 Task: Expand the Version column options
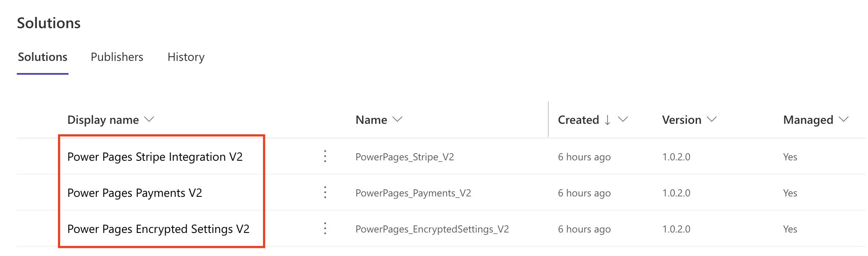pyautogui.click(x=712, y=120)
